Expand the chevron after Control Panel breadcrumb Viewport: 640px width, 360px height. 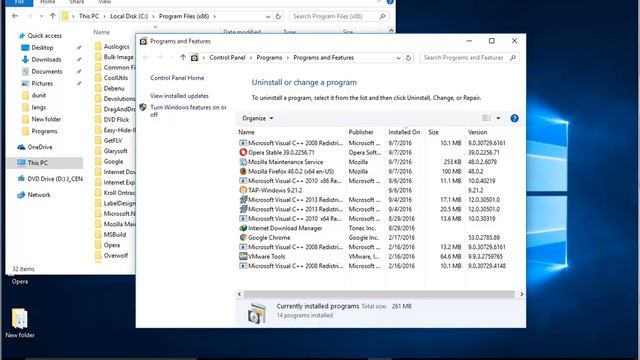pos(251,58)
